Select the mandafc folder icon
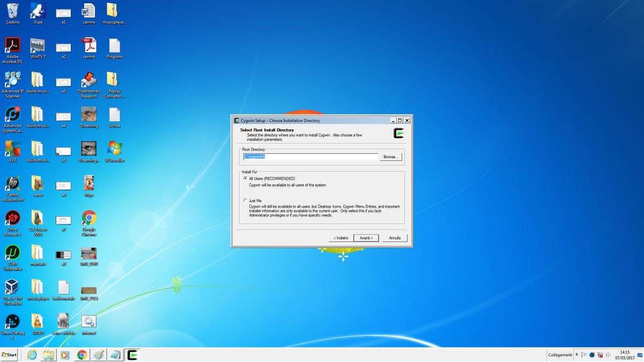The width and height of the screenshot is (644, 362). (x=38, y=255)
